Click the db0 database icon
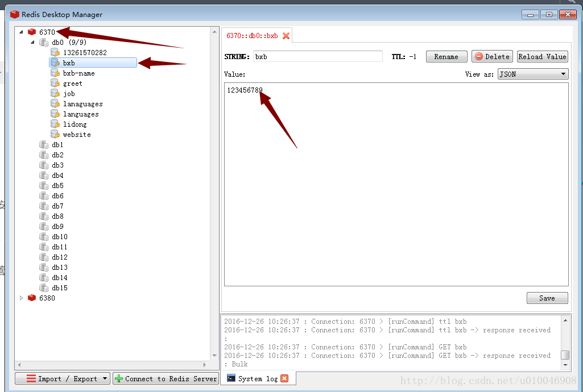Viewport: 583px width, 392px height. click(44, 42)
